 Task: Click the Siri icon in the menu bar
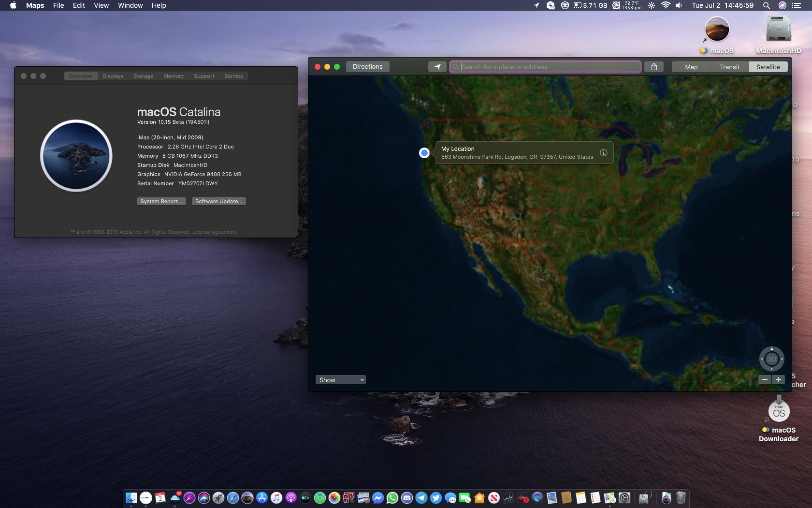coord(782,5)
